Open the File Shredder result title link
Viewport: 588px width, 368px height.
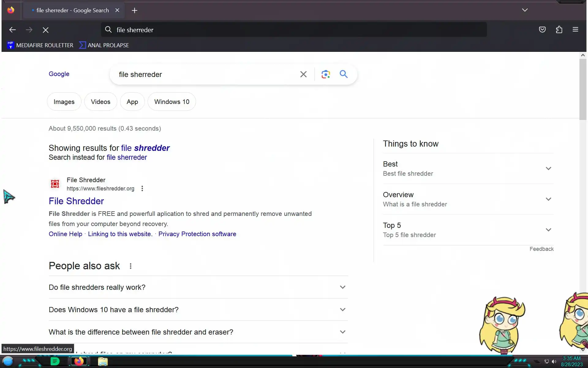[x=76, y=201]
